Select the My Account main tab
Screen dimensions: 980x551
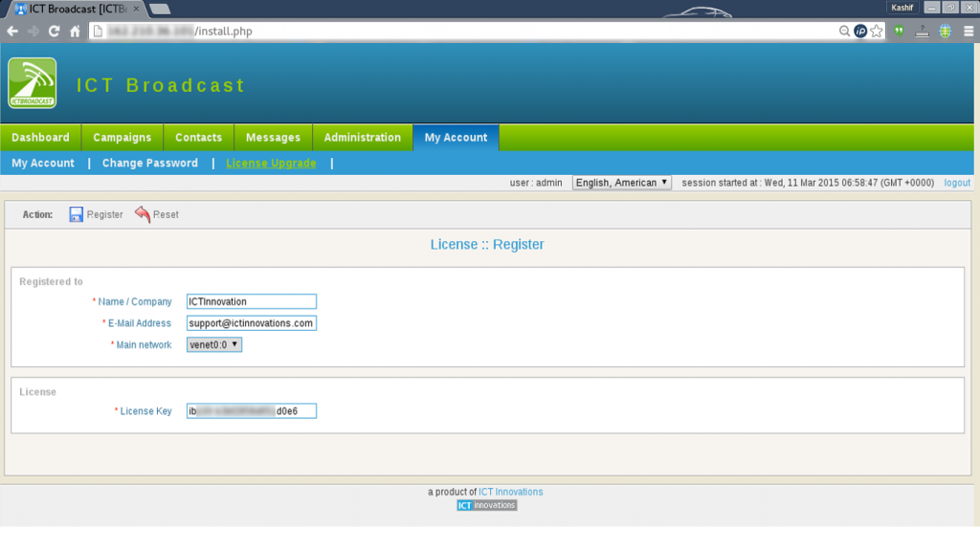(x=456, y=138)
